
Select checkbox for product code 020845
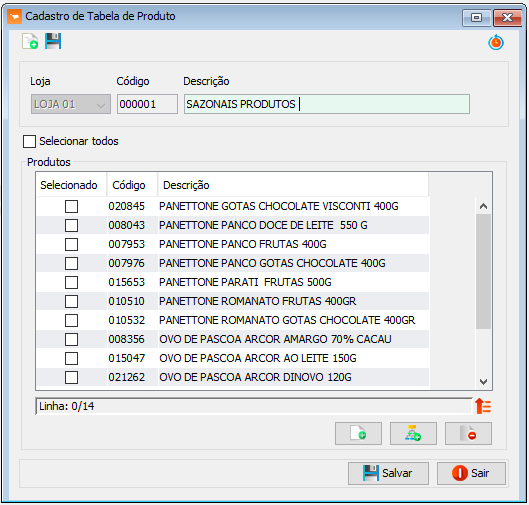pyautogui.click(x=71, y=206)
